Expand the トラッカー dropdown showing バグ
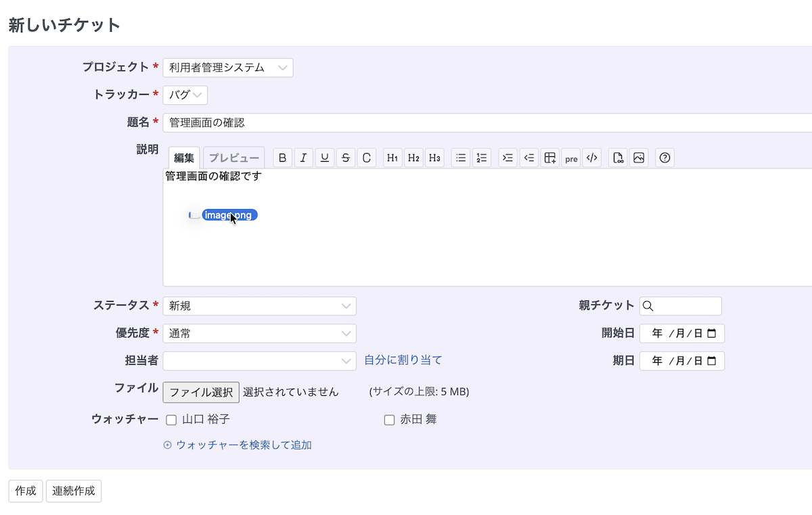This screenshot has width=812, height=515. pos(185,95)
